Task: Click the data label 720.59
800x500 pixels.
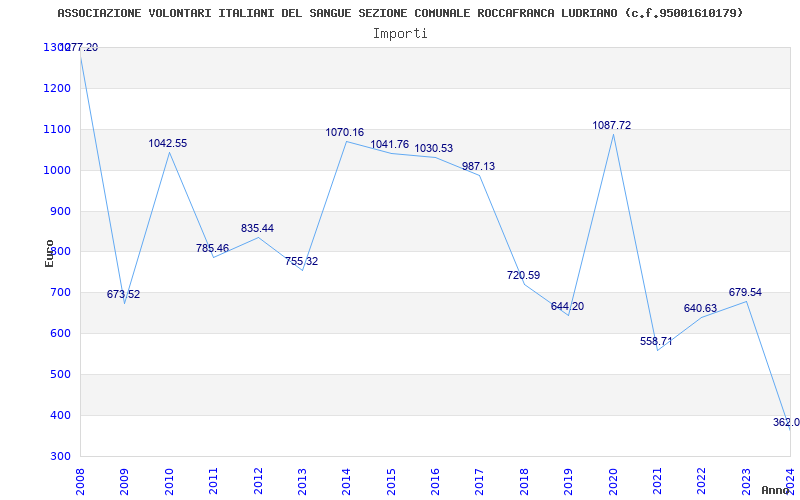Action: tap(523, 275)
